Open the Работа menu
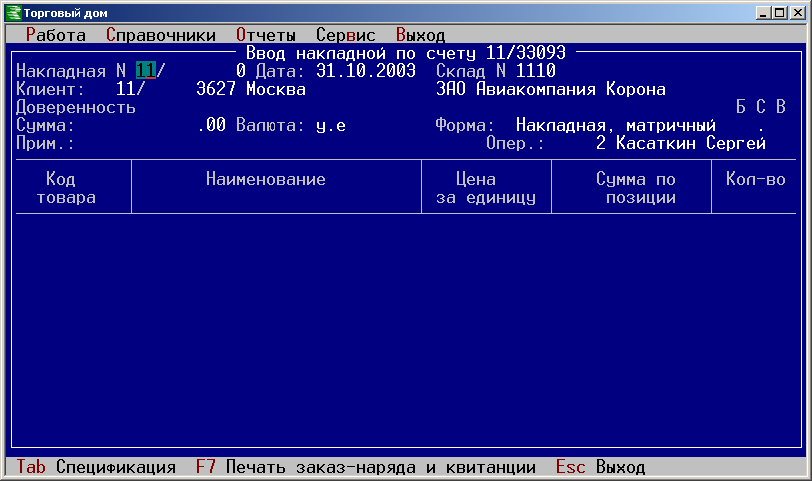812x481 pixels. [55, 35]
